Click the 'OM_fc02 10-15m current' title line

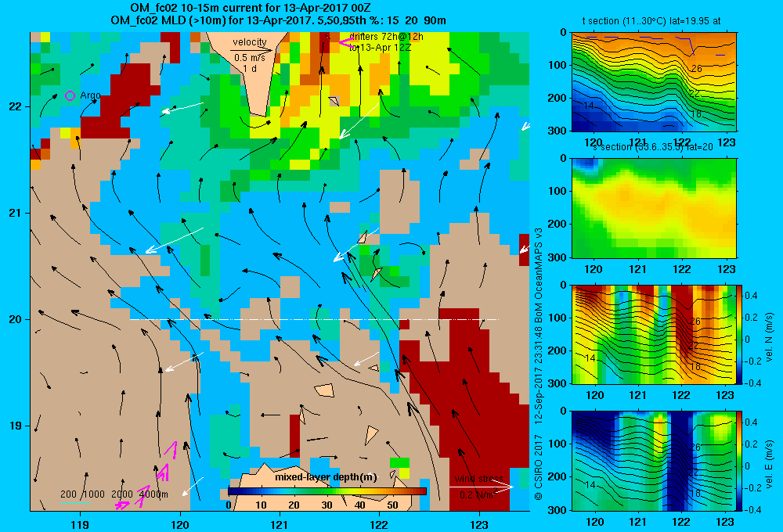coord(251,8)
